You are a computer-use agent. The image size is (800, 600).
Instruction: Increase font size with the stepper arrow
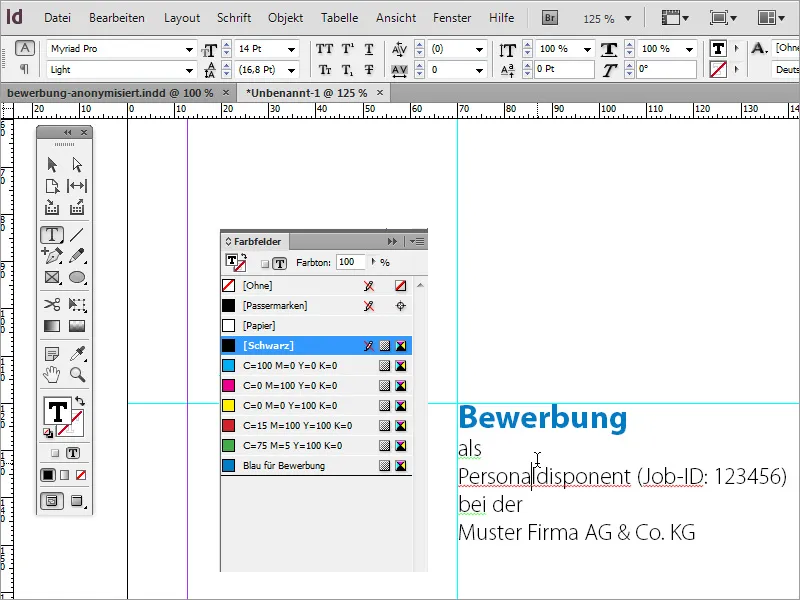[225, 43]
